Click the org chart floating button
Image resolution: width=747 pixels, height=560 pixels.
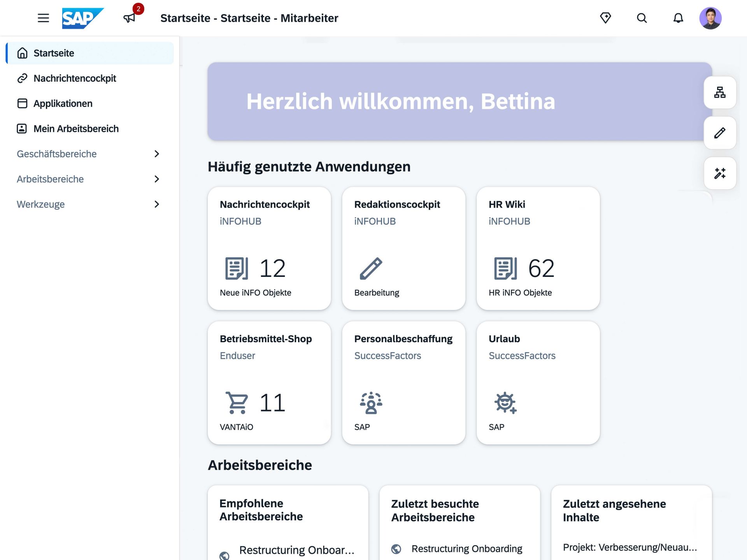(x=720, y=93)
